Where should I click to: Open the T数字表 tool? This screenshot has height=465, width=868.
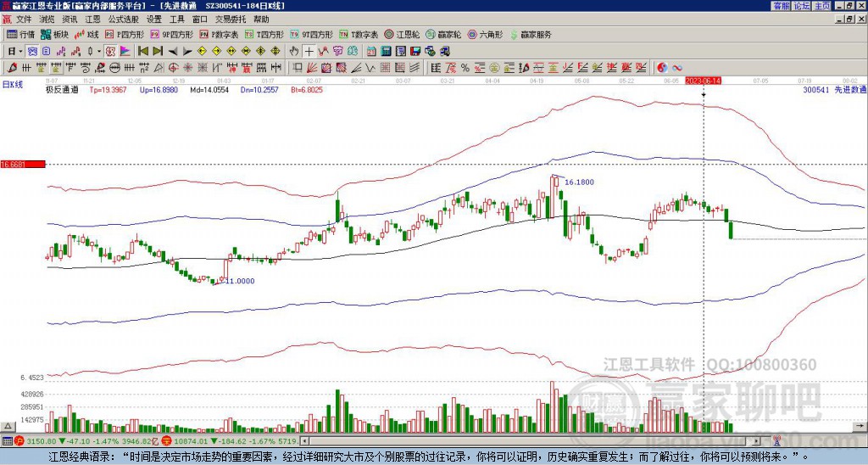pos(359,35)
